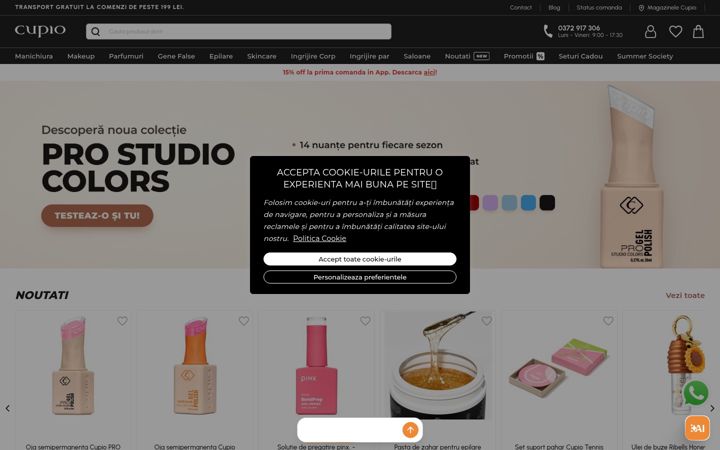
Task: Open the Politica Cookie link
Action: click(x=320, y=238)
